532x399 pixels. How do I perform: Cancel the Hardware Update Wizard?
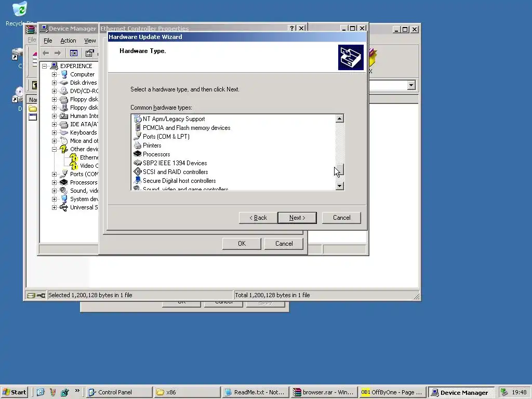341,218
